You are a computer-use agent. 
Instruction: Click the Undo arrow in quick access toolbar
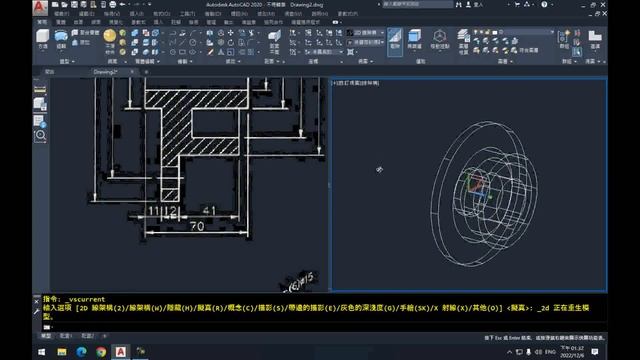(122, 4)
